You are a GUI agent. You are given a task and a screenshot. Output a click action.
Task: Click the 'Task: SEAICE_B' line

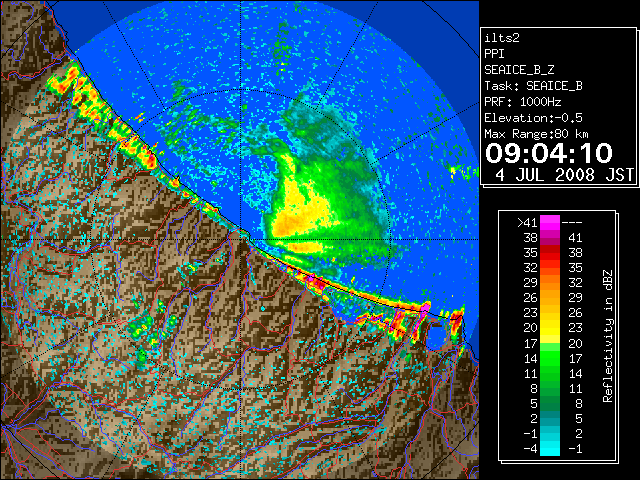533,86
